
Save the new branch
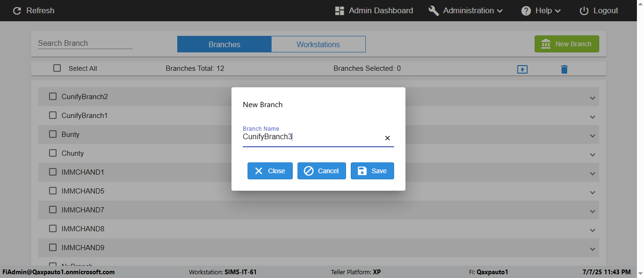tap(372, 171)
